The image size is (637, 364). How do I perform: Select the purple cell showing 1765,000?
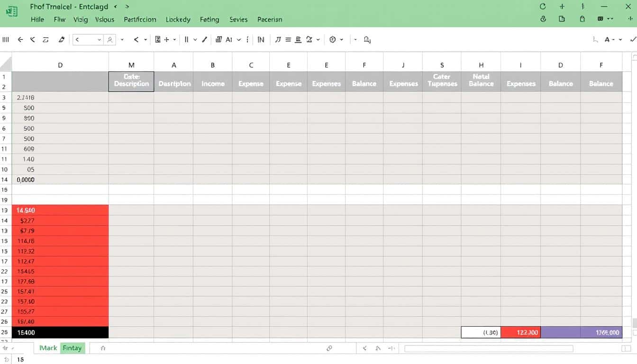(x=601, y=332)
